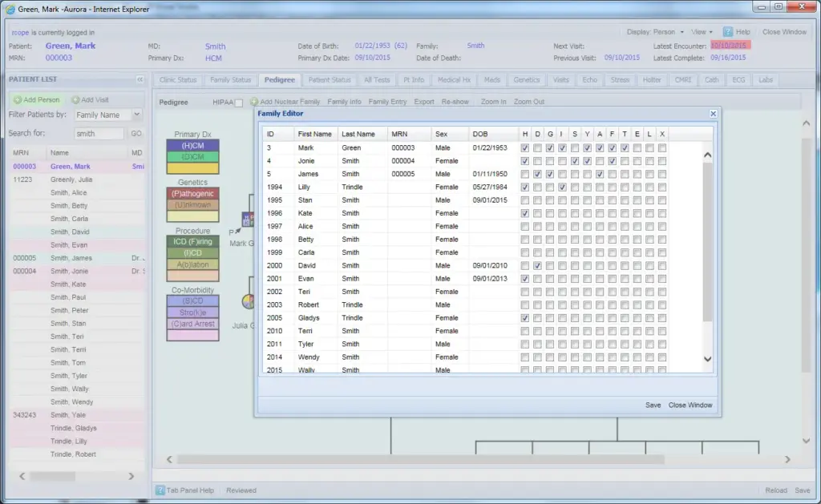The width and height of the screenshot is (821, 504).
Task: Click Tab Panel Help icon
Action: click(x=160, y=490)
